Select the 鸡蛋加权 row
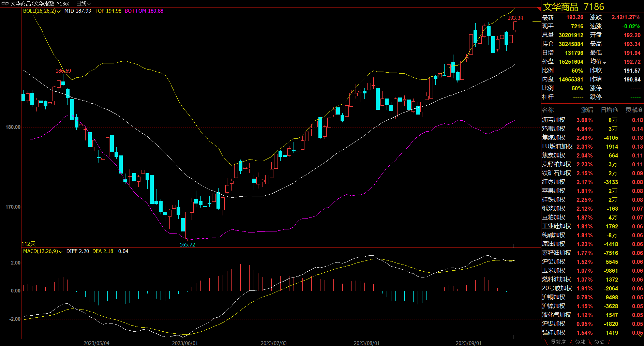This screenshot has height=346, width=644. tap(593, 129)
